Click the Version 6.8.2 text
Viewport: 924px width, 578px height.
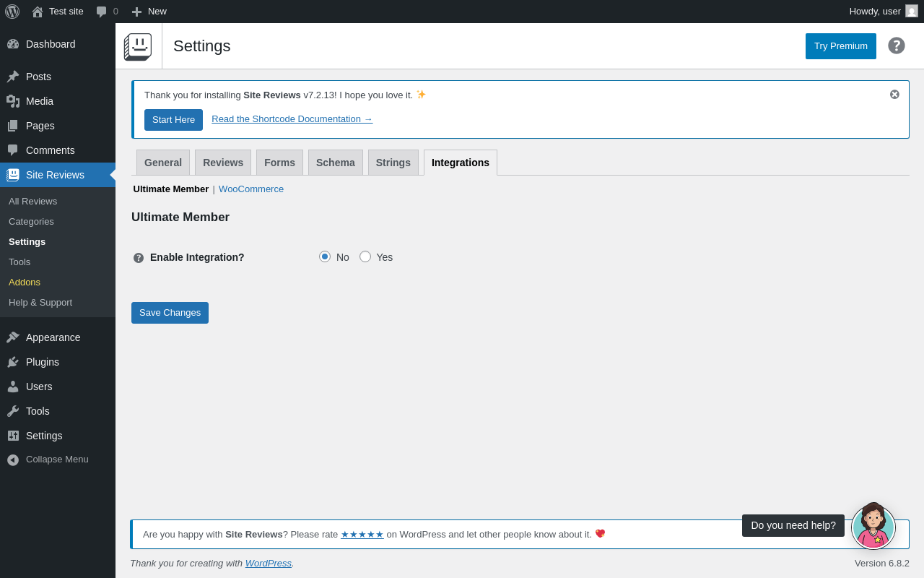click(882, 563)
